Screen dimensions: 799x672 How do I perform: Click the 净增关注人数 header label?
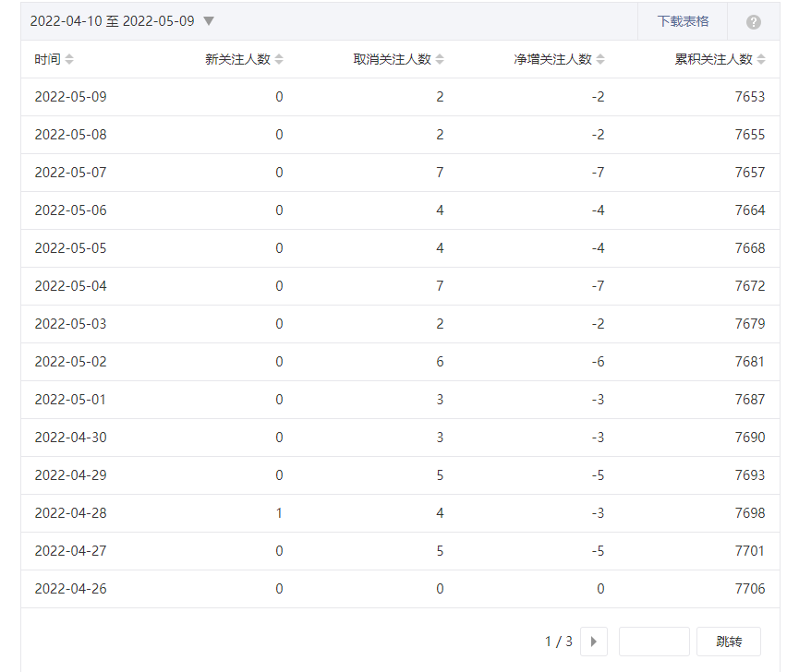point(552,59)
